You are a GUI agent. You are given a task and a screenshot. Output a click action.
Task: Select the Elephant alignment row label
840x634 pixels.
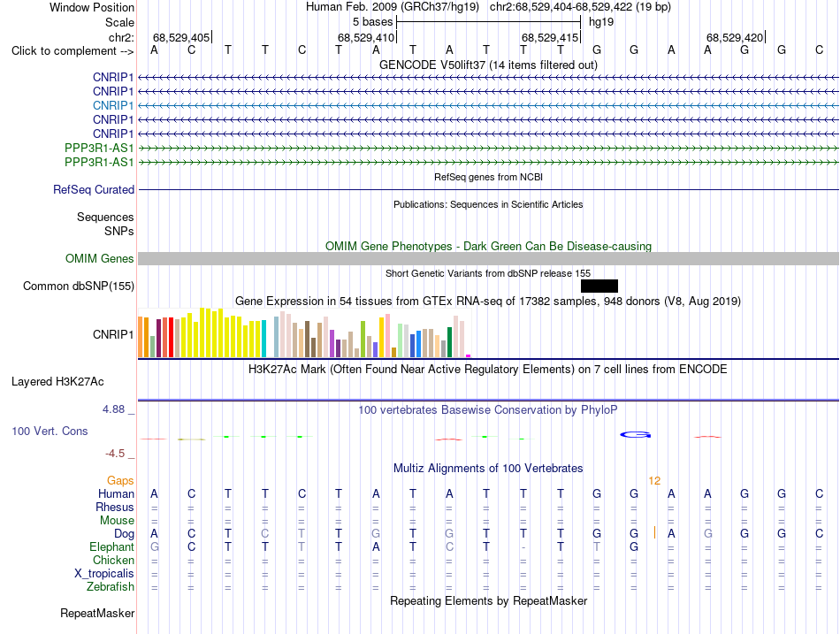pos(112,547)
